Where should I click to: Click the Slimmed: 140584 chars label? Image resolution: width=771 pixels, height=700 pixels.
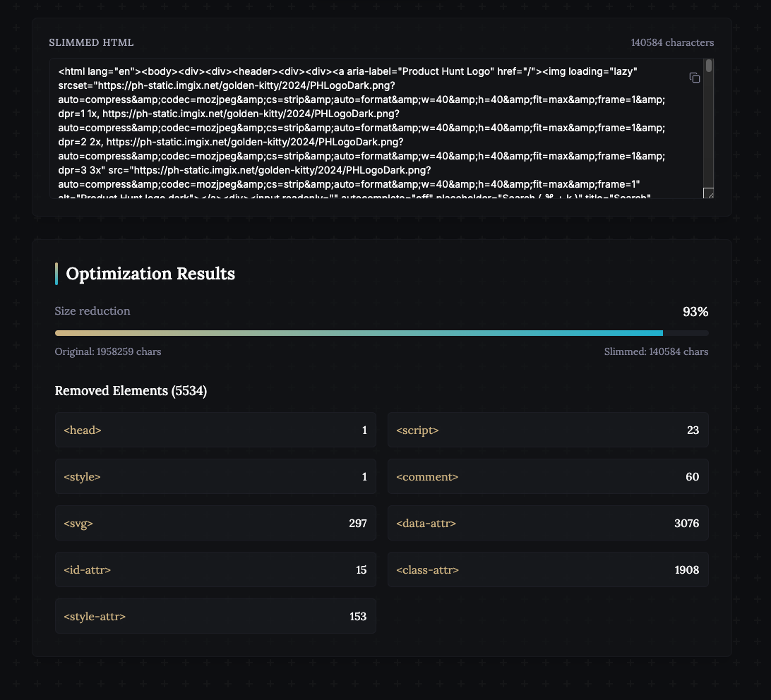(656, 351)
